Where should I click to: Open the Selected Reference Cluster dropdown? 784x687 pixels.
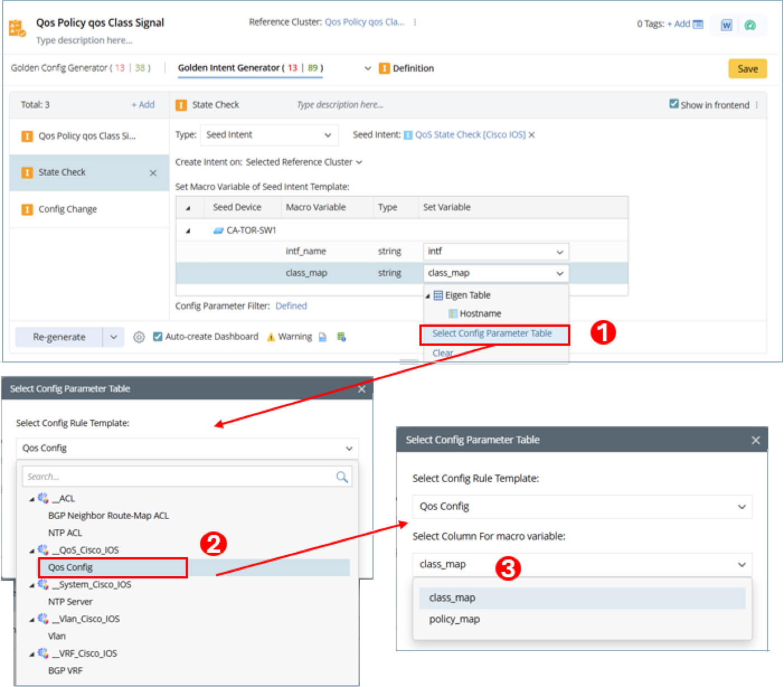304,162
